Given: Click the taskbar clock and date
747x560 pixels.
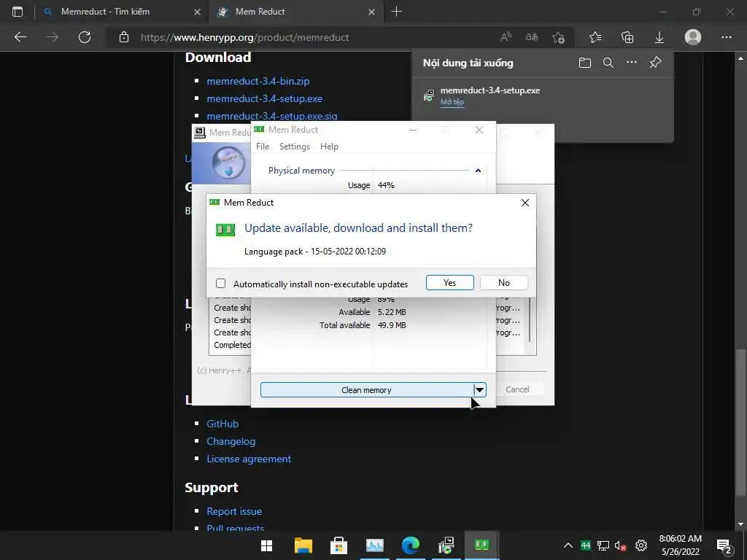Looking at the screenshot, I should (681, 545).
